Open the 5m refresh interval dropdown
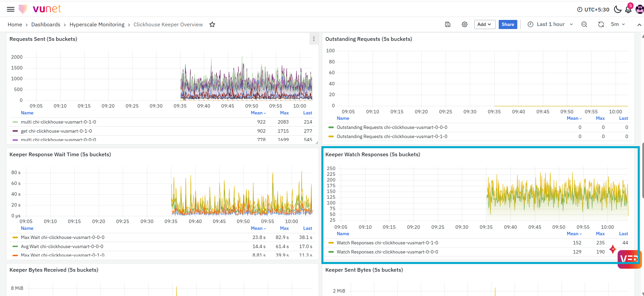 coord(618,24)
